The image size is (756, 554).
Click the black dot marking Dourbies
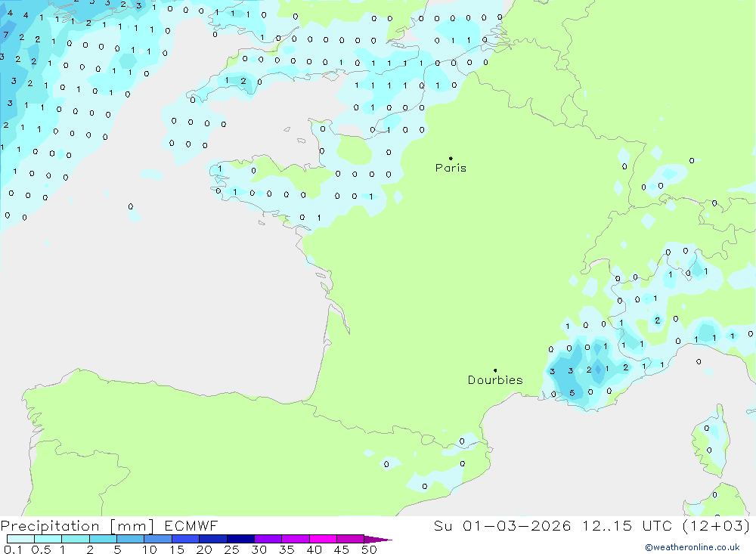click(x=495, y=370)
